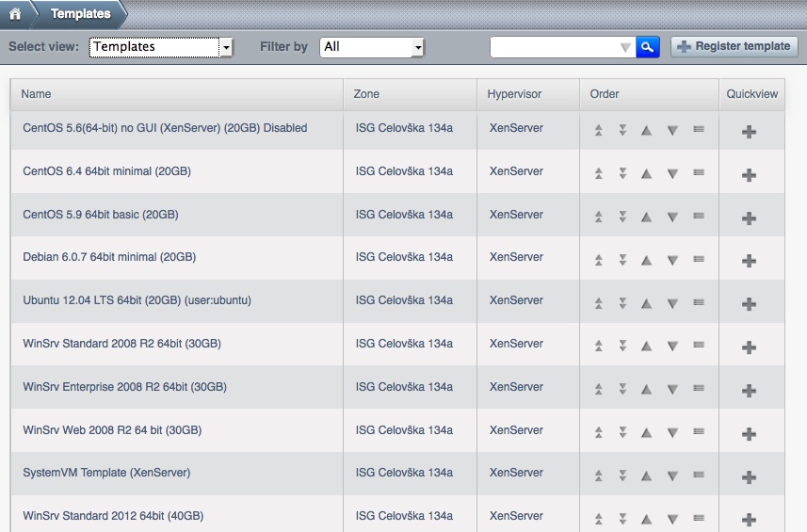Image resolution: width=807 pixels, height=532 pixels.
Task: Open the Filter by dropdown
Action: tap(372, 47)
